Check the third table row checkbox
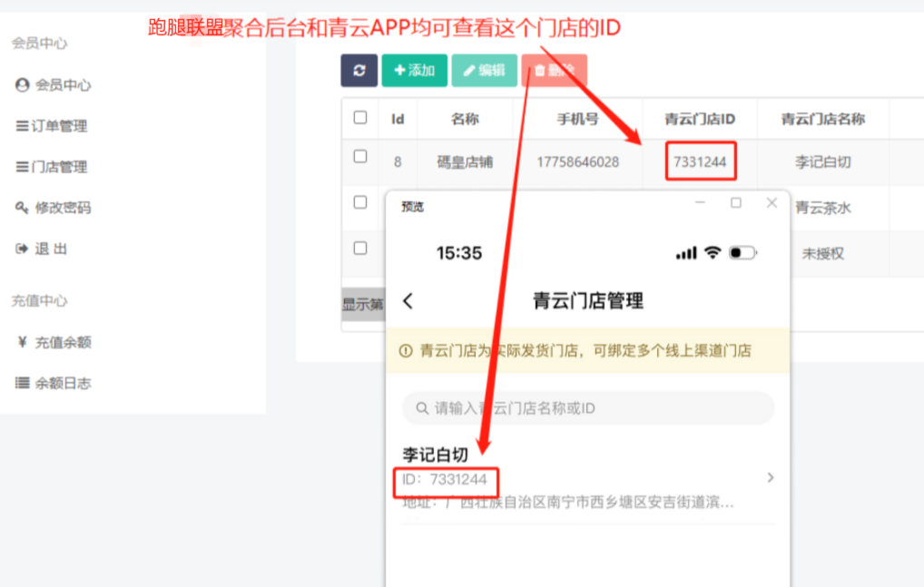This screenshot has width=924, height=587. click(360, 248)
